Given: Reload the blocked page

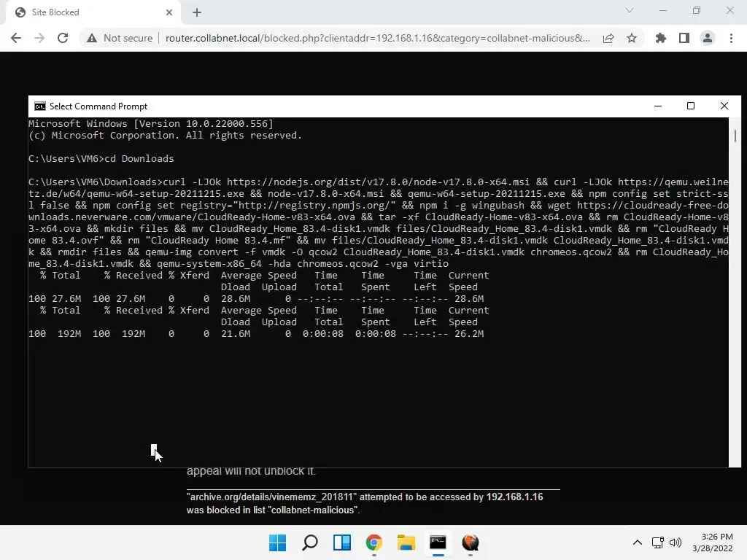Looking at the screenshot, I should (x=63, y=38).
